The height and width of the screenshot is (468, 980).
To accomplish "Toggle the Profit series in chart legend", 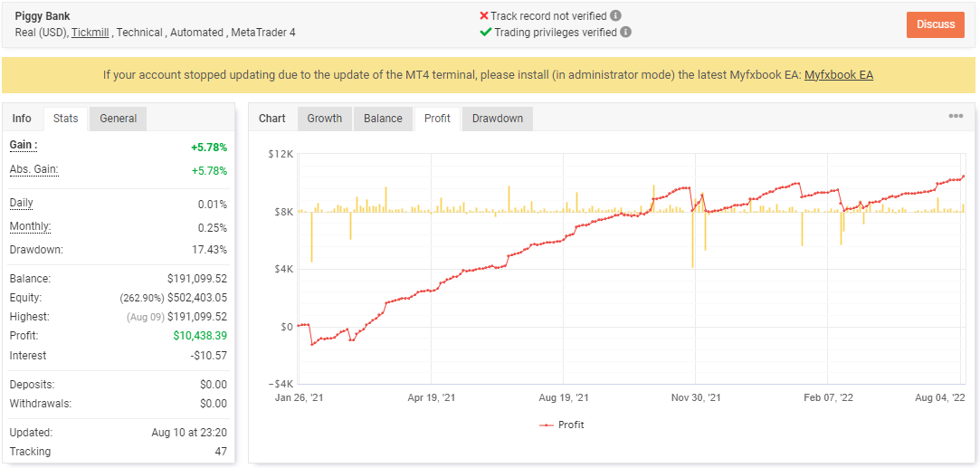I will pos(561,425).
